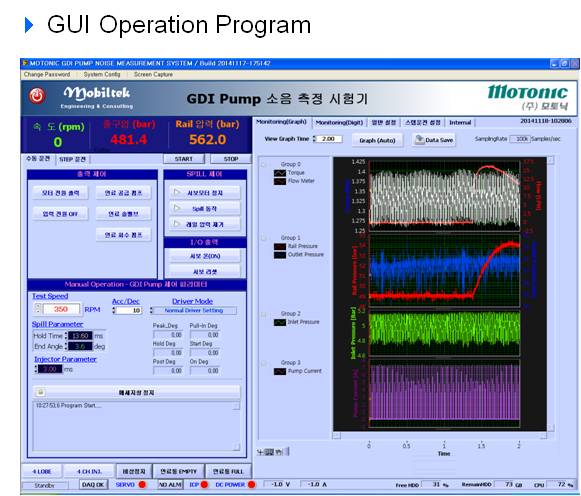This screenshot has height=496, width=581.
Task: Switch to the Monitoring(Graph) tab
Action: point(282,122)
